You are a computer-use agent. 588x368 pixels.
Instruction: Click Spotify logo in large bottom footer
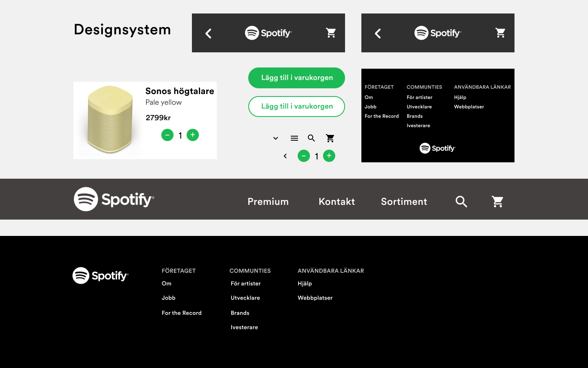click(x=100, y=276)
